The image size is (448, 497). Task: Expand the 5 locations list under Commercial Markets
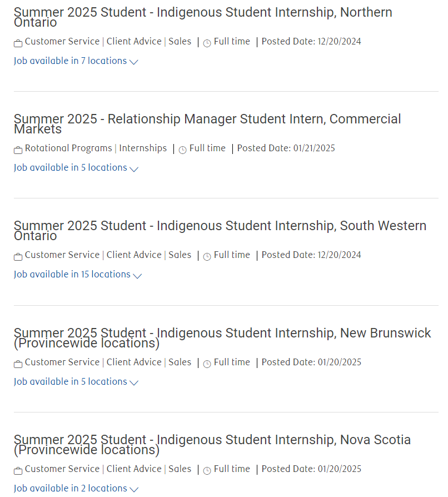pos(76,168)
